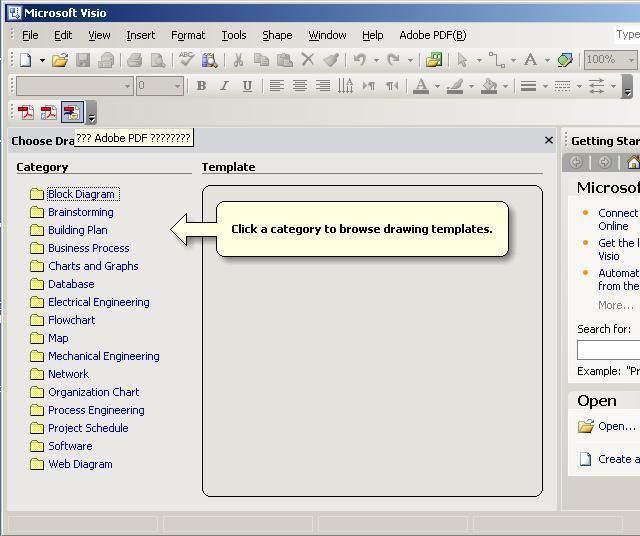Select the Block Diagram category
640x536 pixels.
pyautogui.click(x=83, y=194)
